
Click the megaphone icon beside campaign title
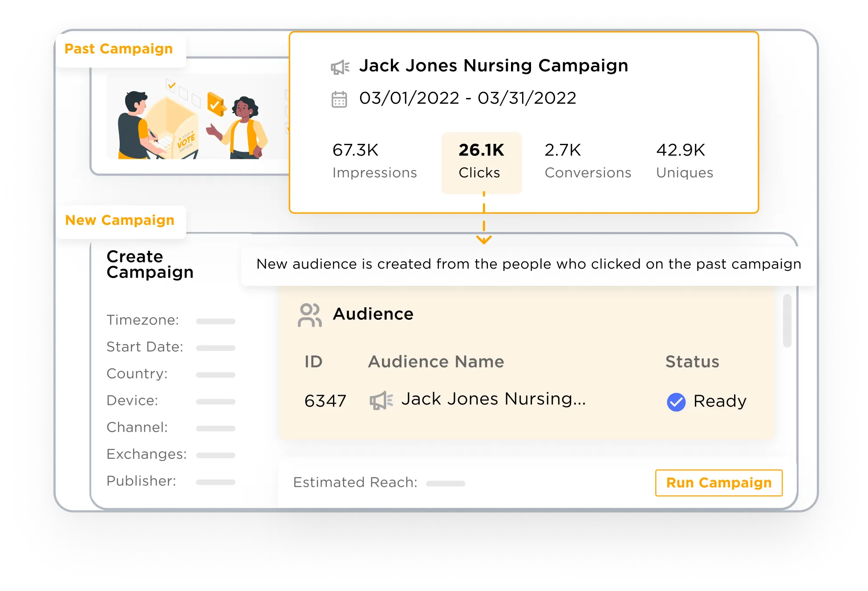point(340,67)
